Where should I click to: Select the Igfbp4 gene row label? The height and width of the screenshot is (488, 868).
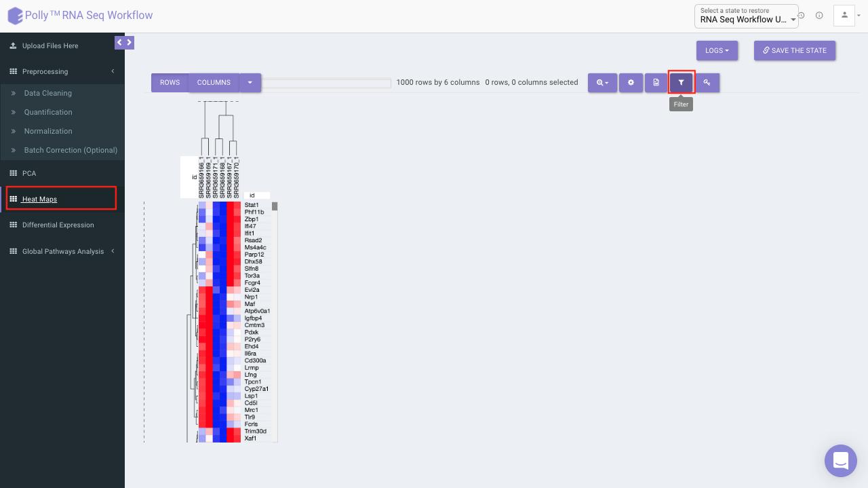253,318
